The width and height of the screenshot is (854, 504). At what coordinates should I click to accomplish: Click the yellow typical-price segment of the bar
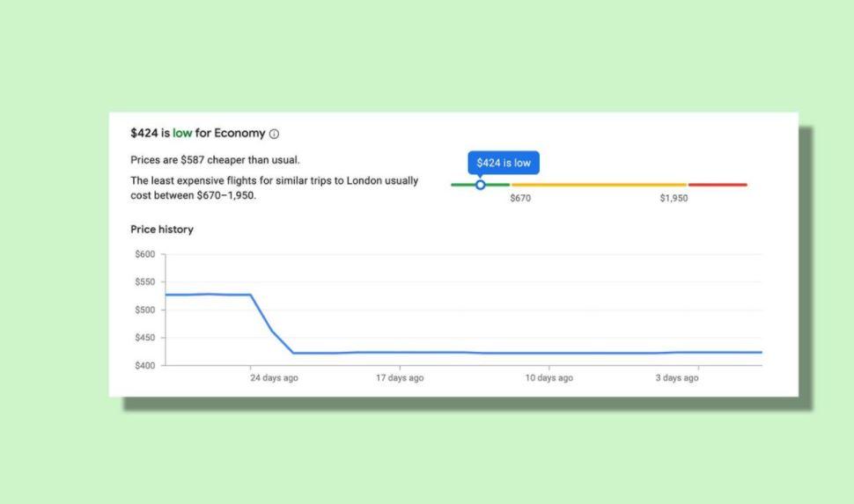[x=599, y=185]
